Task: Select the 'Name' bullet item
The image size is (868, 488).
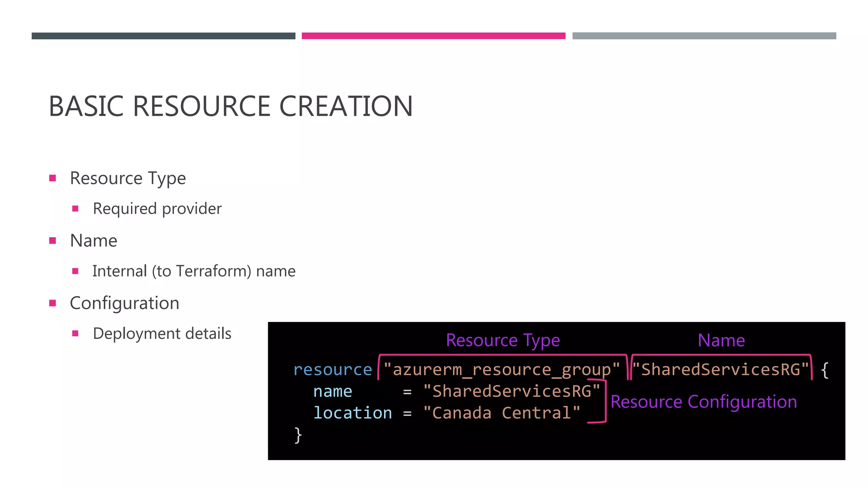Action: (94, 241)
